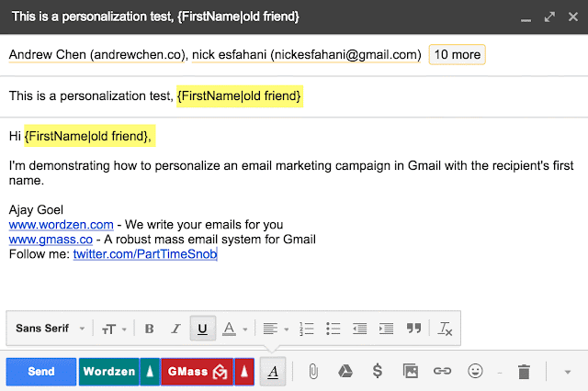Expand the text size dropdown
This screenshot has height=391, width=588.
[114, 329]
